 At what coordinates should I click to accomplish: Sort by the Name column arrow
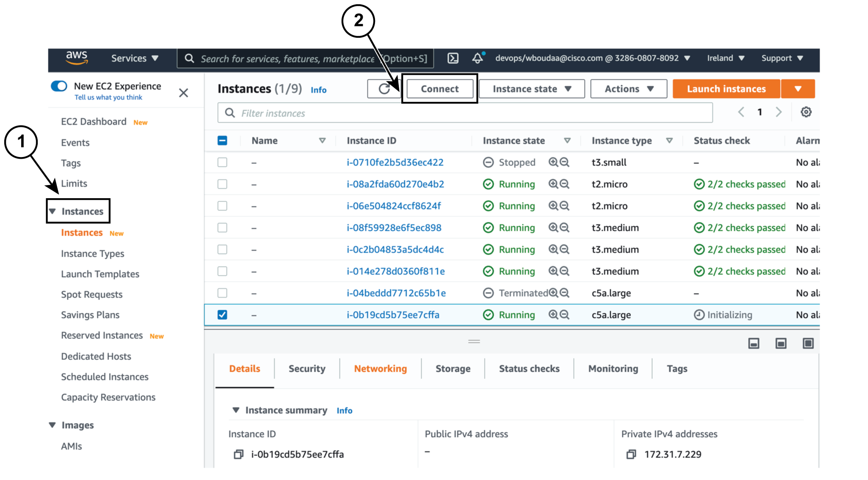coord(322,140)
